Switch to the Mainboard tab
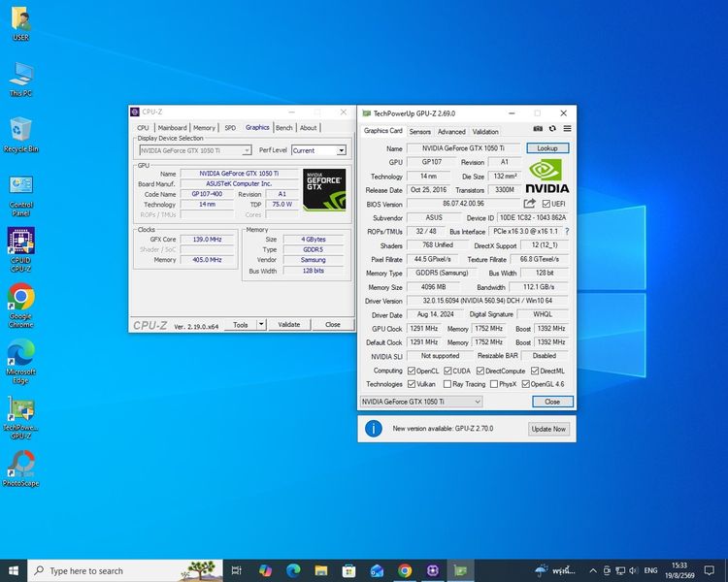 [172, 128]
